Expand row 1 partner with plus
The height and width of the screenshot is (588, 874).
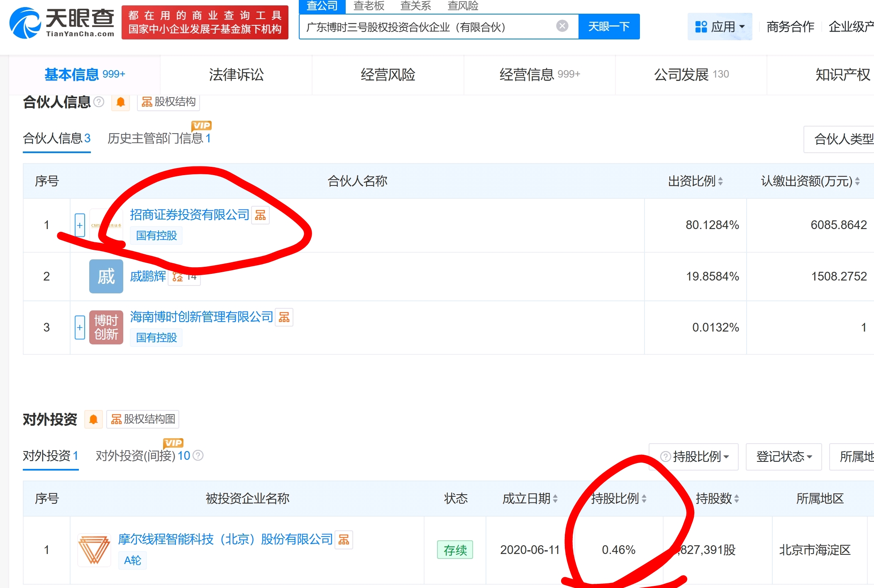point(80,225)
